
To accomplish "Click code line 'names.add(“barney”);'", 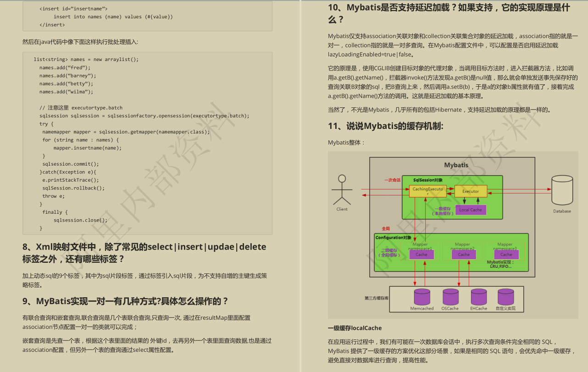I will pos(68,76).
